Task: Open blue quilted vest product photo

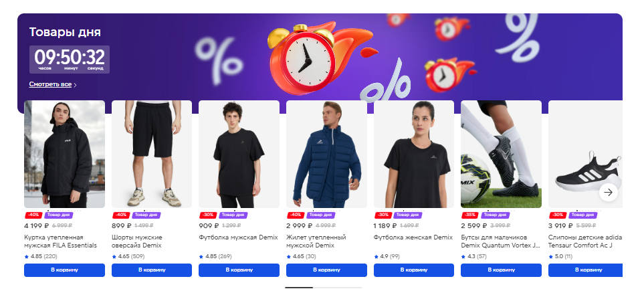Action: point(326,154)
